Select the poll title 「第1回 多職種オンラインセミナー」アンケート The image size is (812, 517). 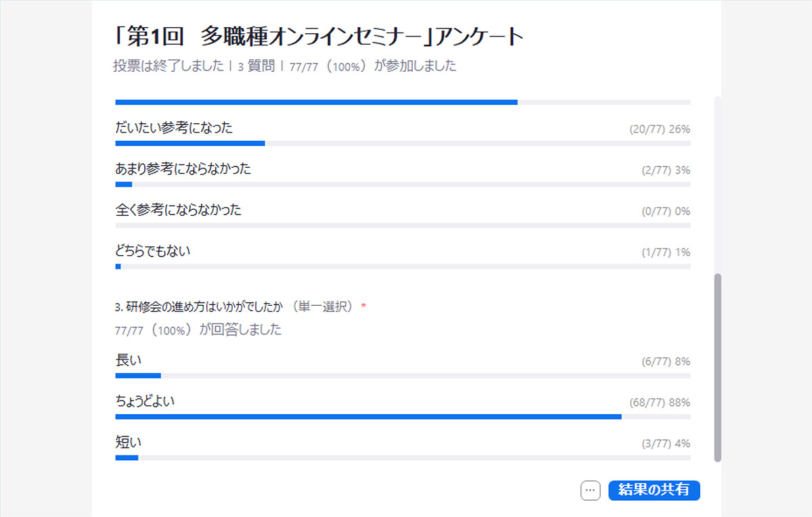point(319,37)
